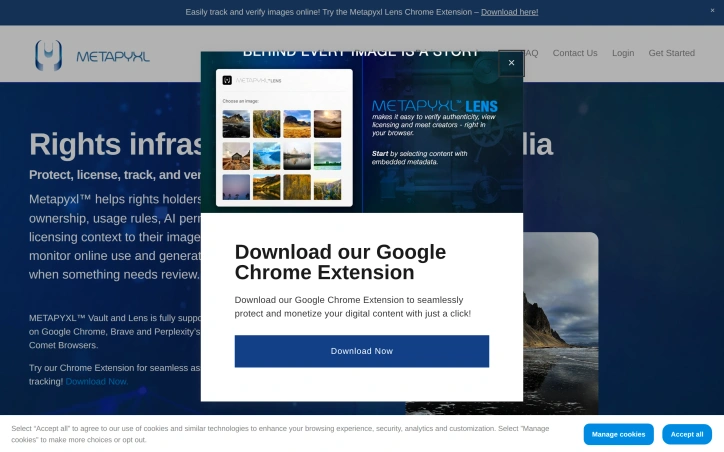
Task: Click the 'Choose an image:' label
Action: pyautogui.click(x=241, y=101)
